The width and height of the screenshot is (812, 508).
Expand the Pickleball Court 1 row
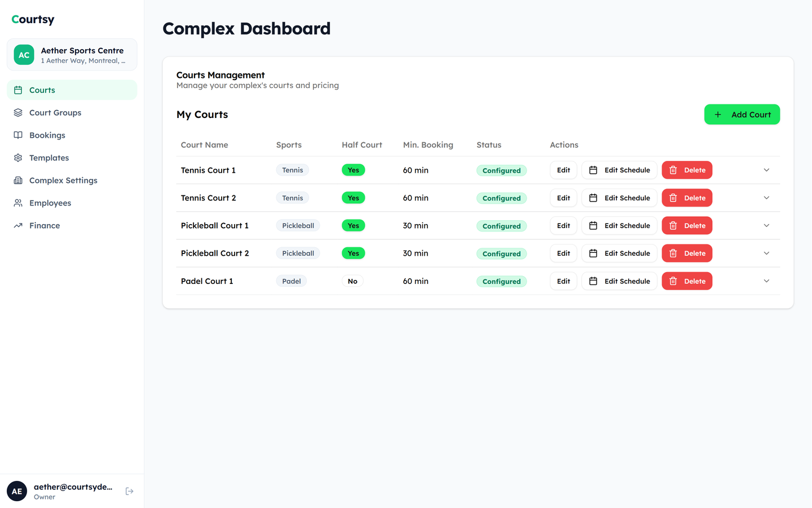point(766,226)
